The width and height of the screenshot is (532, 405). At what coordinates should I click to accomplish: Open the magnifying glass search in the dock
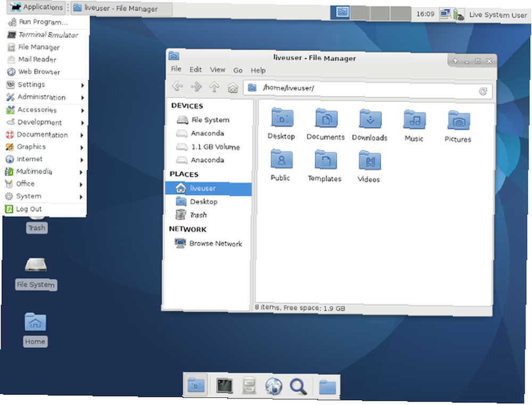(298, 387)
